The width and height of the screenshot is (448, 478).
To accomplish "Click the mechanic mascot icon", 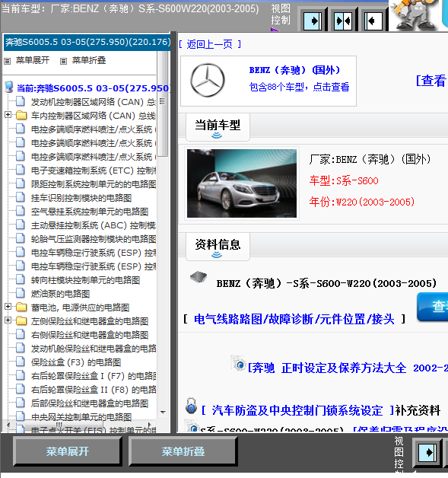I will pyautogui.click(x=415, y=14).
